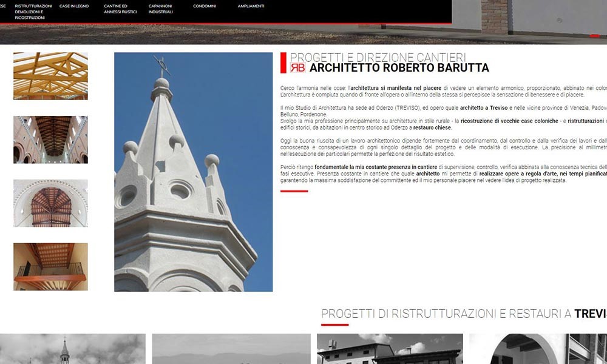Image resolution: width=607 pixels, height=364 pixels.
Task: Click heading Architetto Roberto Barutta
Action: pyautogui.click(x=399, y=68)
